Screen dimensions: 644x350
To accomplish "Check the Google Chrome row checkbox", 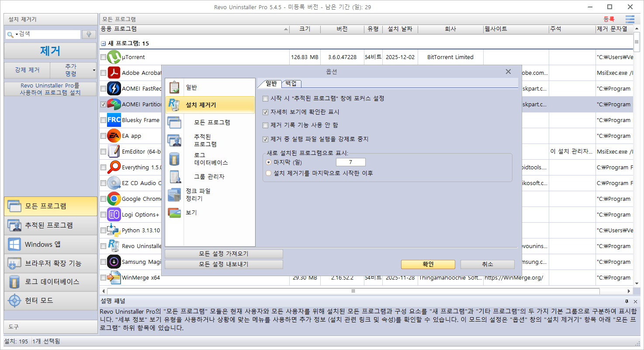I will click(x=103, y=199).
